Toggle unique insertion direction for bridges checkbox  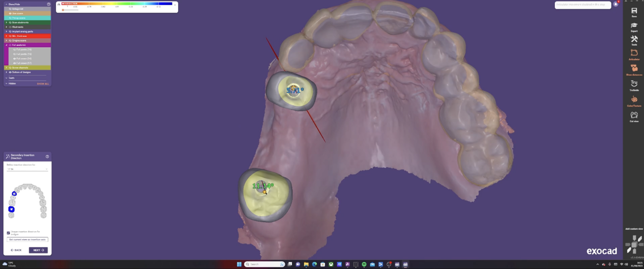pyautogui.click(x=9, y=233)
